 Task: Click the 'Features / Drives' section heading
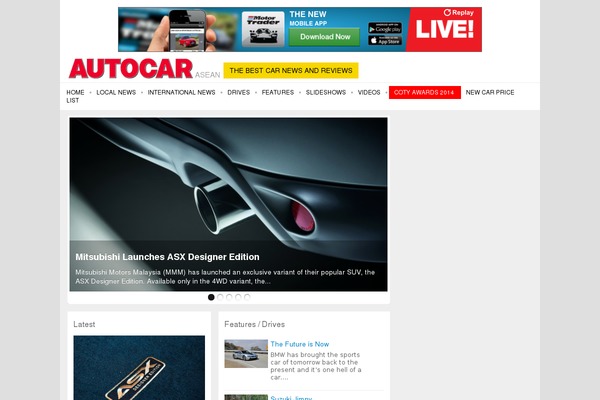point(254,324)
